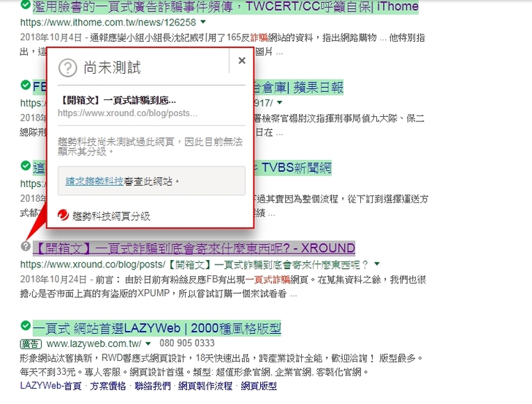Click the popup title 【開箱文】一頁式詐騙到底...
This screenshot has height=404, width=532.
(117, 100)
